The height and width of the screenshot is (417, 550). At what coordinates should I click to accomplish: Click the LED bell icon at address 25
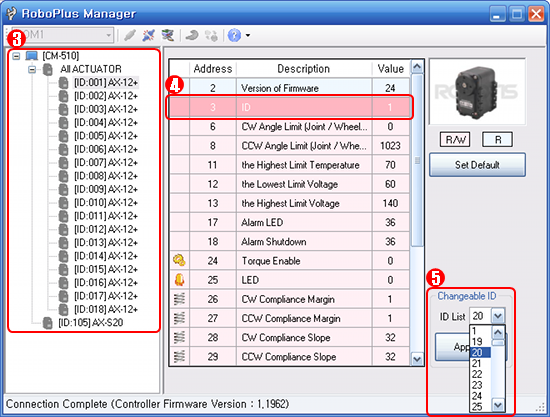179,280
